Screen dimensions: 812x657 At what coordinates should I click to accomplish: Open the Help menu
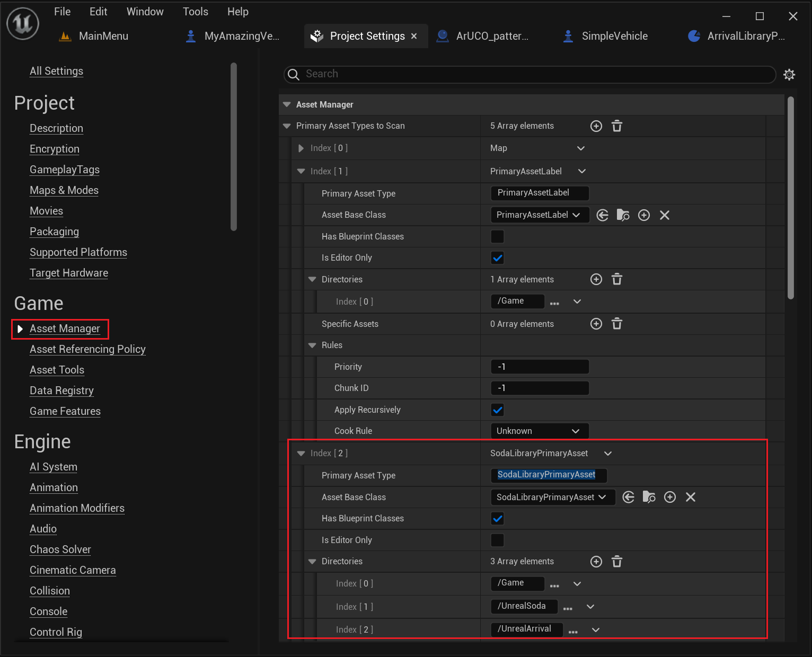pos(238,12)
